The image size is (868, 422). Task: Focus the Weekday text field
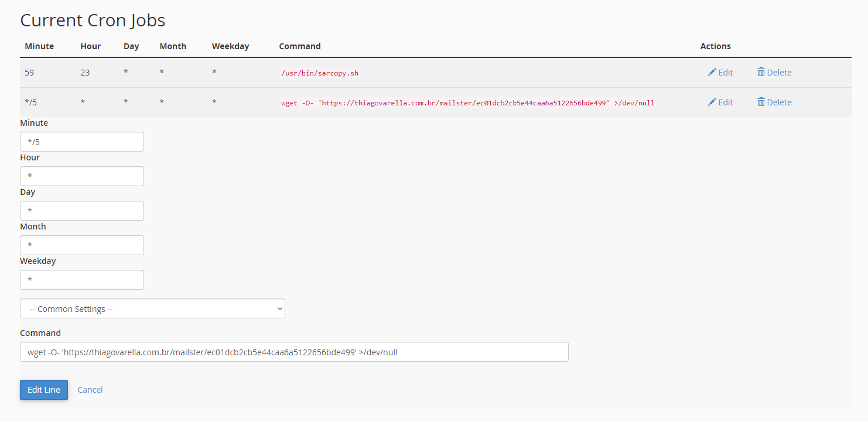pos(82,280)
